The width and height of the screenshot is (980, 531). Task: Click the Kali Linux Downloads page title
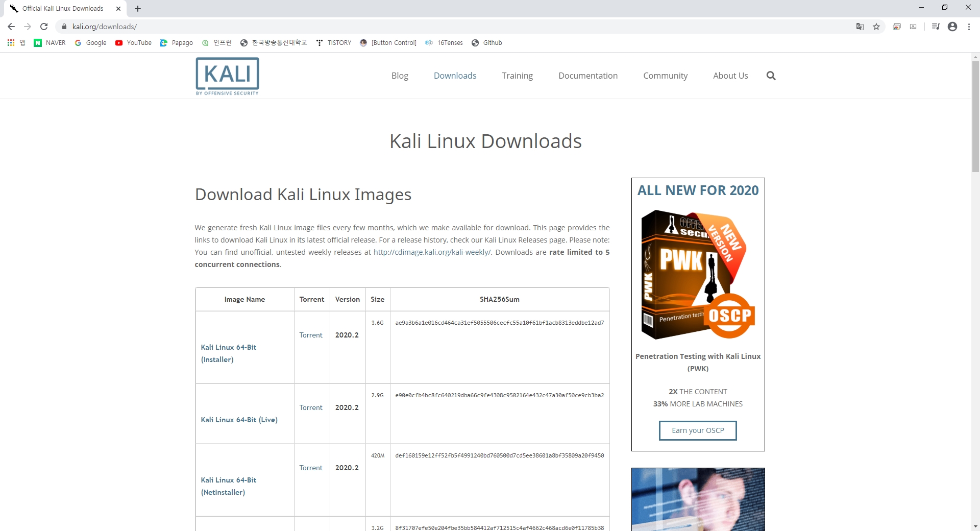[485, 141]
